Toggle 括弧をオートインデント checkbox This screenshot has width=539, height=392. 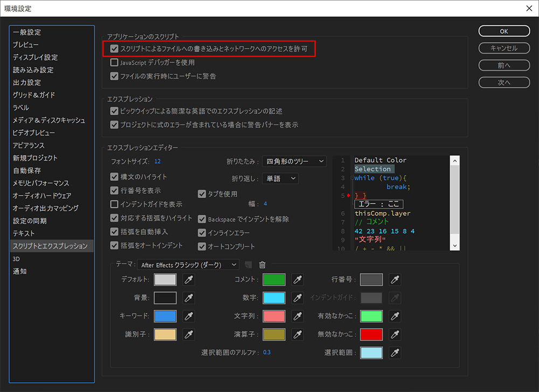[x=114, y=246]
